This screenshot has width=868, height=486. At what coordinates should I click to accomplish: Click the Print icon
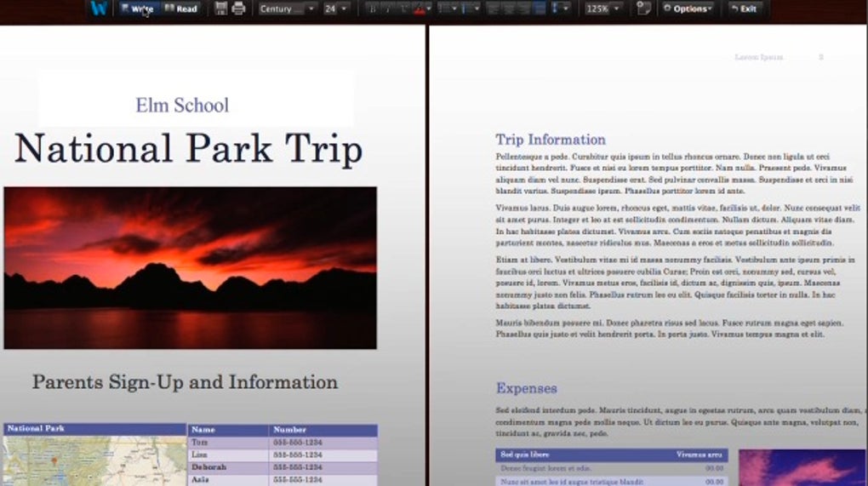[x=238, y=9]
